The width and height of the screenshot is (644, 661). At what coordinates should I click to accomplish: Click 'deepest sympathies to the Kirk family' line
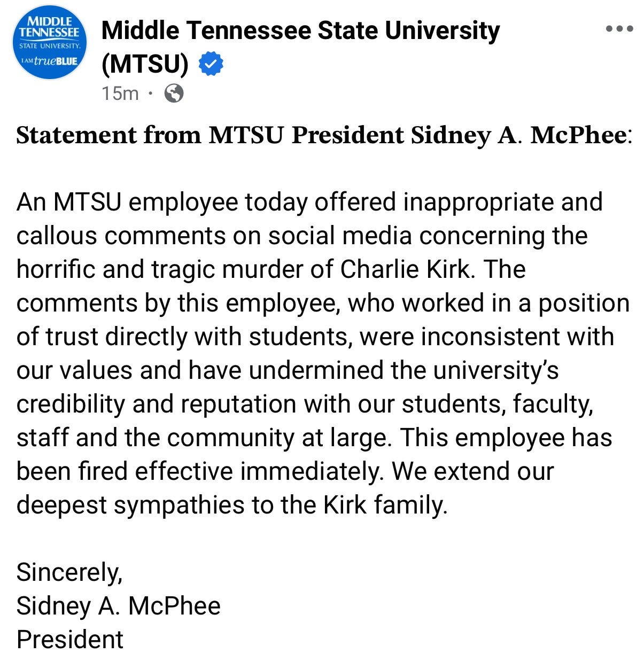pos(231,506)
